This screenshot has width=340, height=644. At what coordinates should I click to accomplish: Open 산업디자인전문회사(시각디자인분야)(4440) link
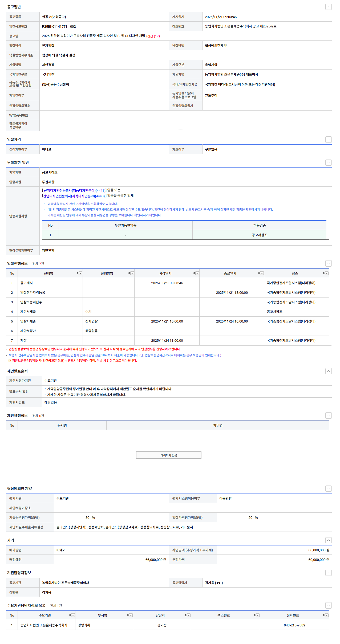74,196
